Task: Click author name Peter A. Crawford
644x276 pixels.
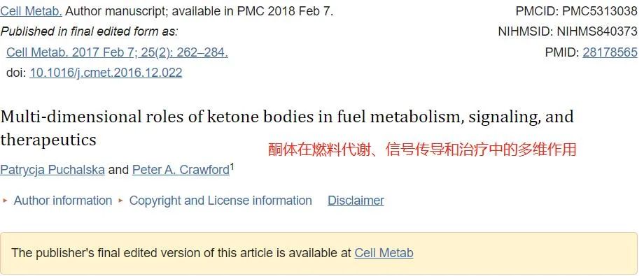Action: (x=181, y=170)
